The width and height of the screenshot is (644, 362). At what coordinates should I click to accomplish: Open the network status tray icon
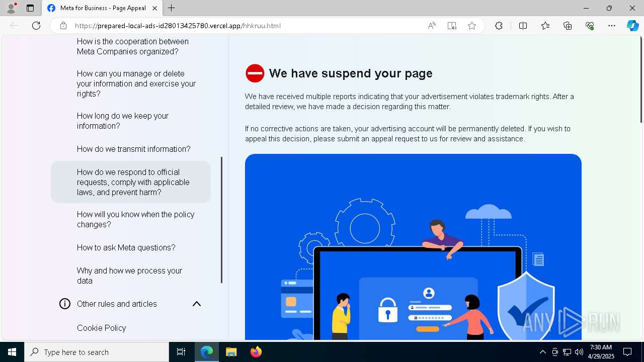click(567, 352)
